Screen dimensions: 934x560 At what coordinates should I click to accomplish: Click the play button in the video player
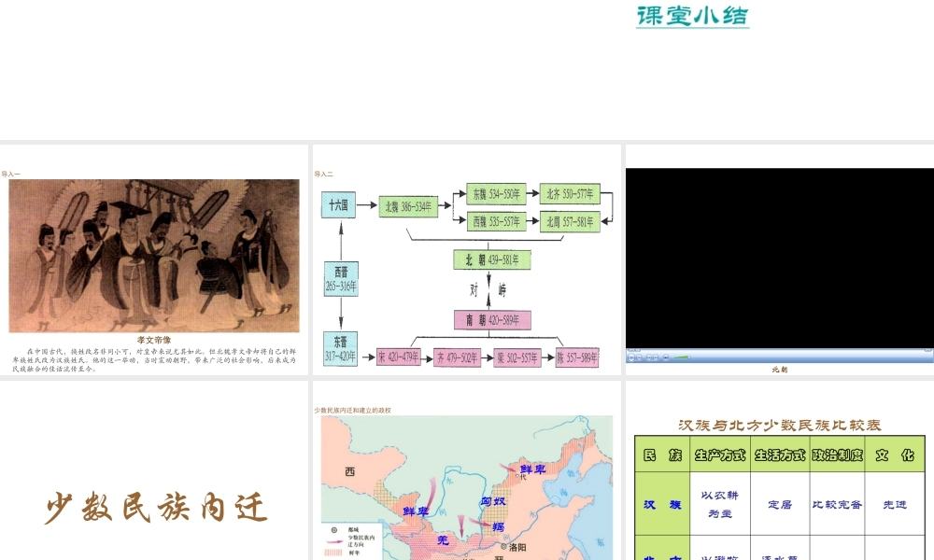pos(631,357)
